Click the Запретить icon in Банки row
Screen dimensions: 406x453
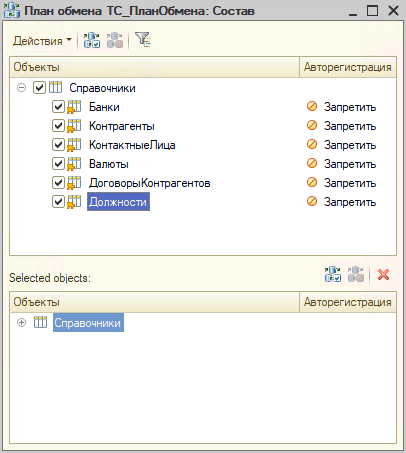coord(312,106)
